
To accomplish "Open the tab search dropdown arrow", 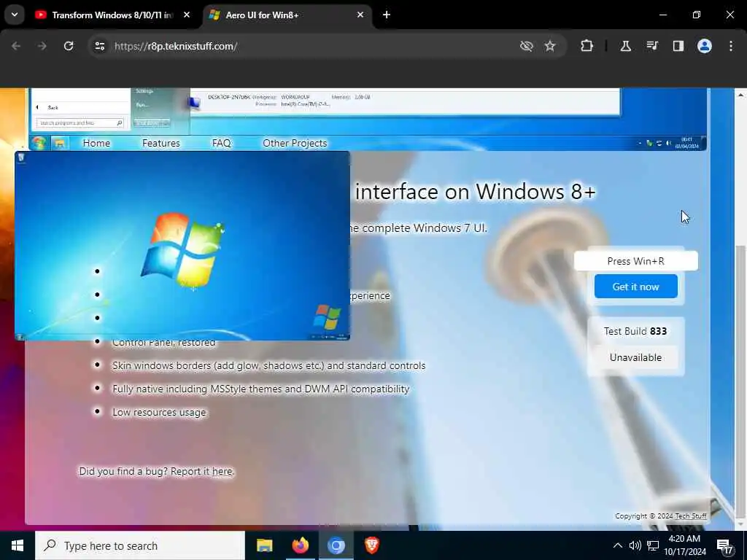I will tap(15, 15).
